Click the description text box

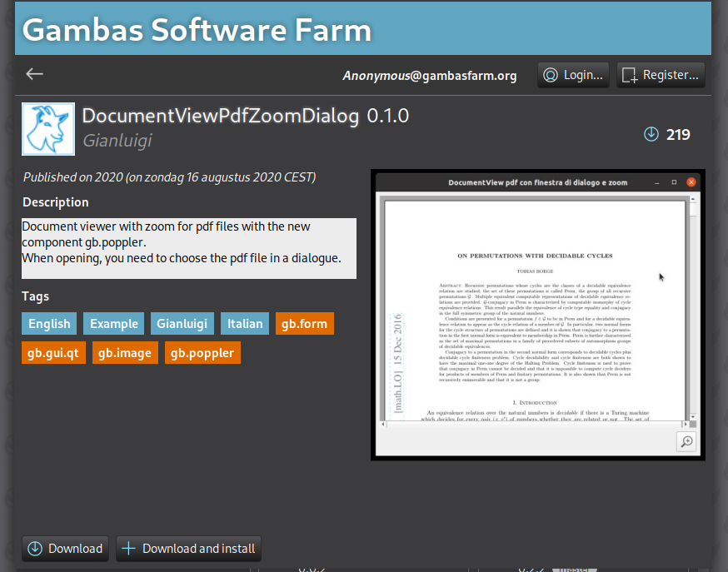click(x=189, y=249)
